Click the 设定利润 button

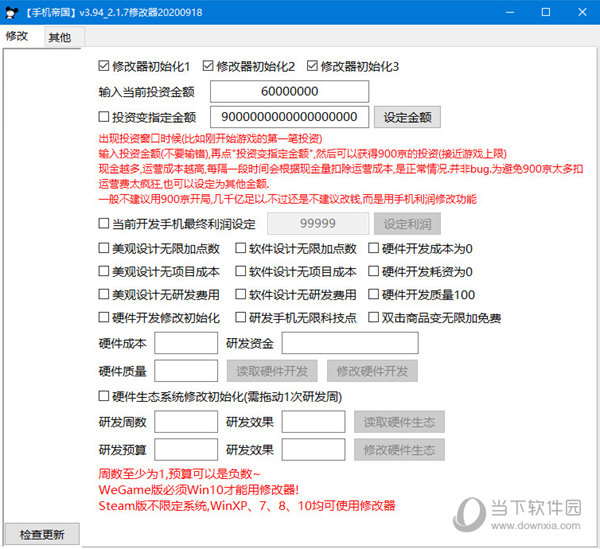pos(407,224)
